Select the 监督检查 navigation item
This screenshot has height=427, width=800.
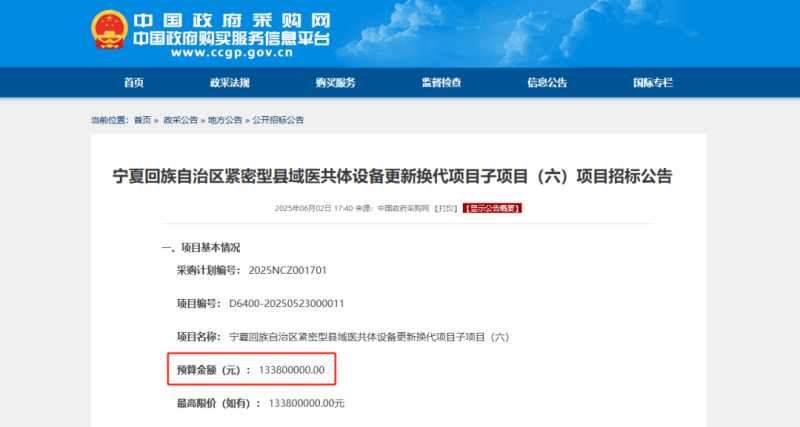(x=441, y=82)
